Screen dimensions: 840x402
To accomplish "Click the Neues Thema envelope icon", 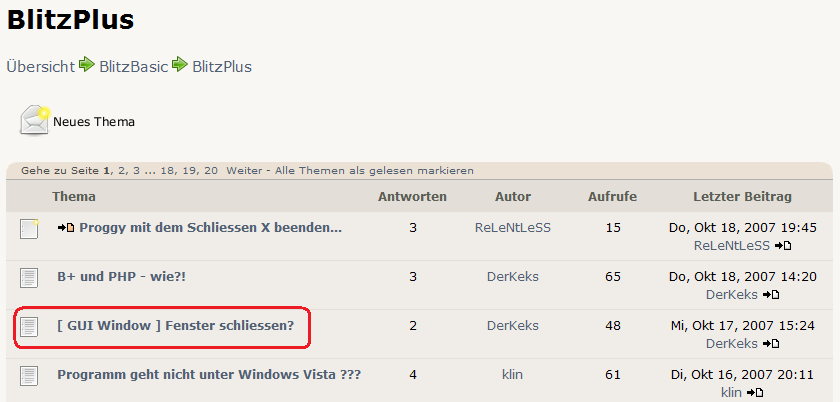I will [x=35, y=120].
